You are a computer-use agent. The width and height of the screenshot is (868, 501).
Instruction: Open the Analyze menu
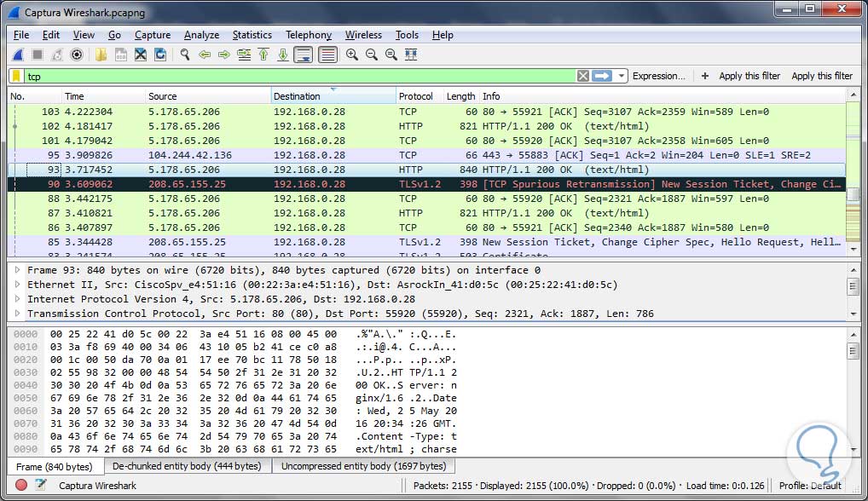coord(201,35)
